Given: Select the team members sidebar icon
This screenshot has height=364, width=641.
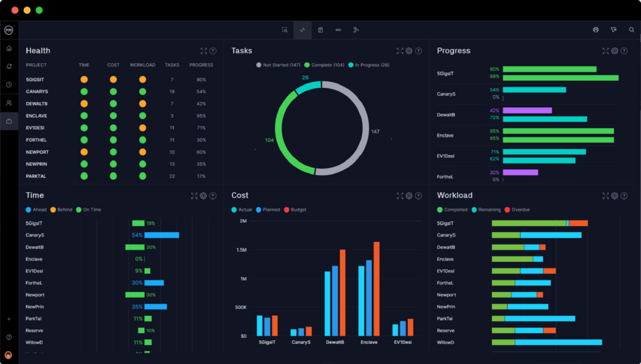Looking at the screenshot, I should [x=9, y=102].
